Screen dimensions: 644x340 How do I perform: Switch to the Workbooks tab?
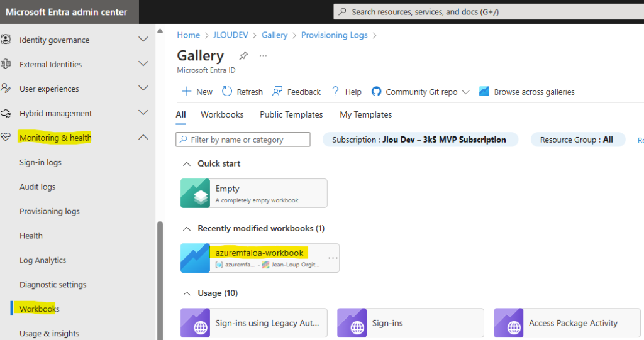click(x=222, y=114)
